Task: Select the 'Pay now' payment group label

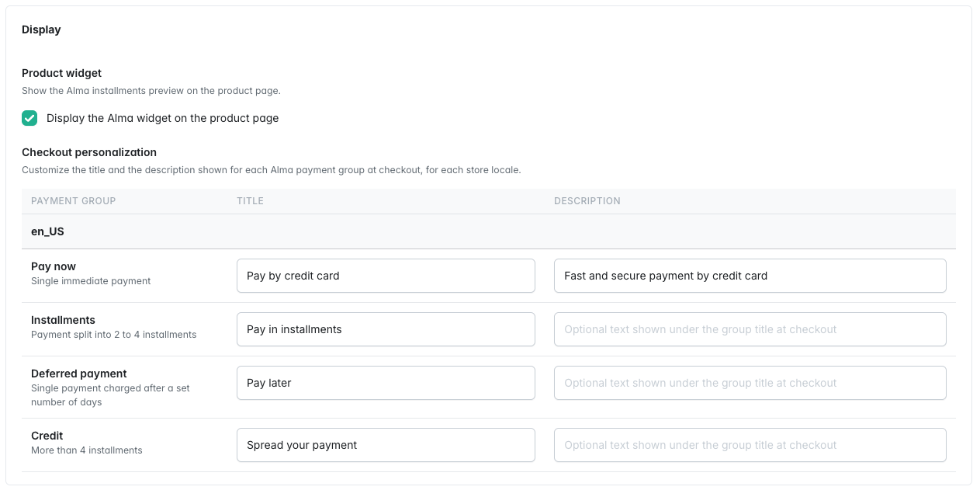Action: (x=54, y=266)
